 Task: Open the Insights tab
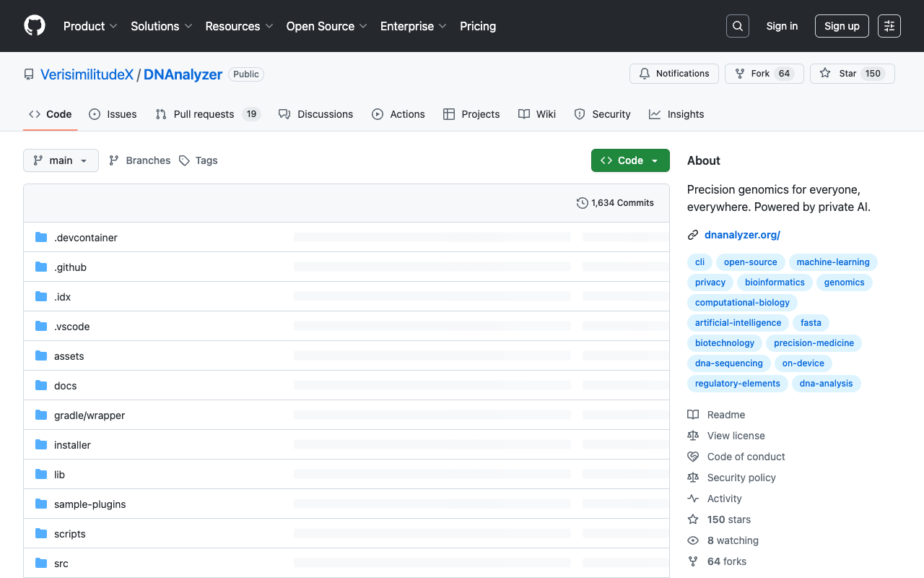676,114
